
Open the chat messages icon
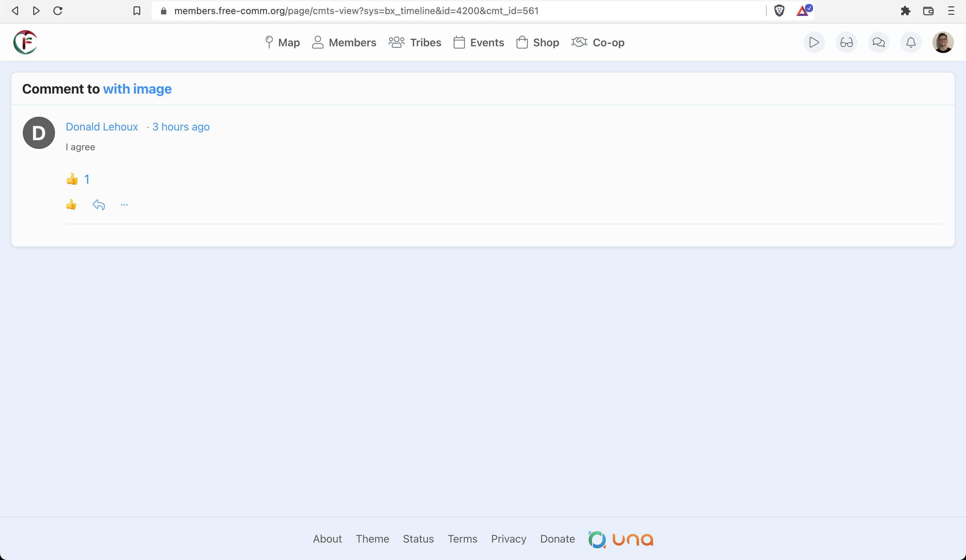click(x=878, y=42)
